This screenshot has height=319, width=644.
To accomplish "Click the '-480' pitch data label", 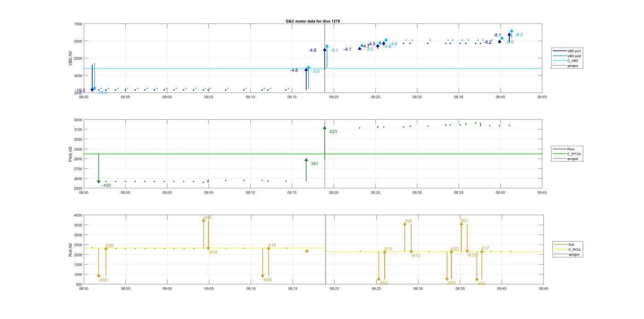I will [x=106, y=186].
